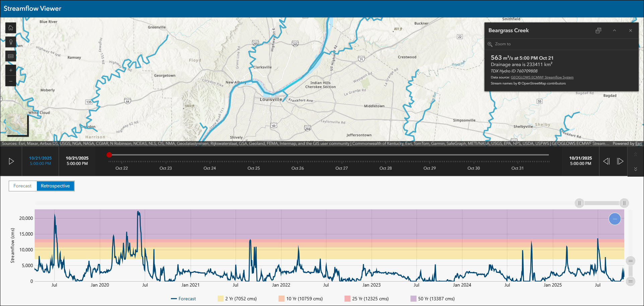The width and height of the screenshot is (644, 306).
Task: Zoom in on the map with plus
Action: tap(11, 70)
